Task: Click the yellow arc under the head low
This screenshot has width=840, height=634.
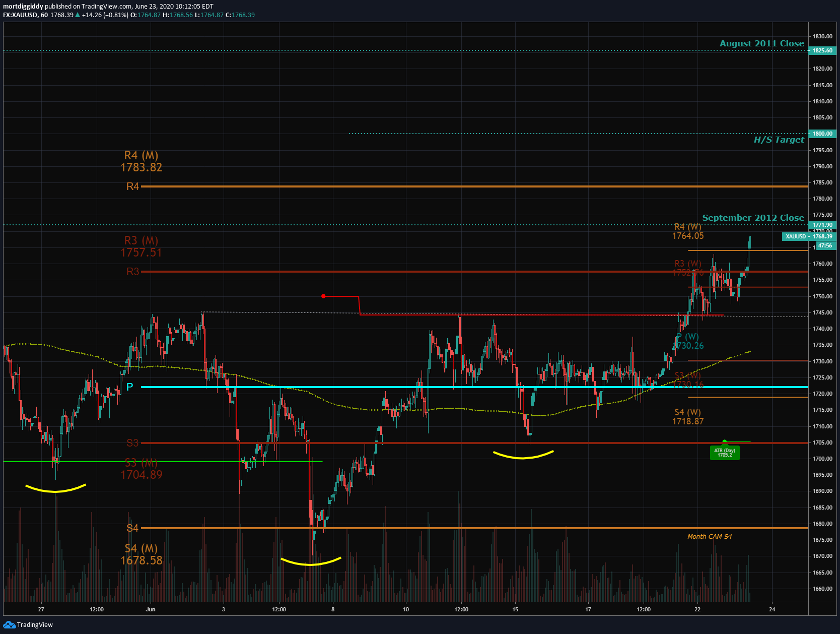Action: (x=311, y=561)
